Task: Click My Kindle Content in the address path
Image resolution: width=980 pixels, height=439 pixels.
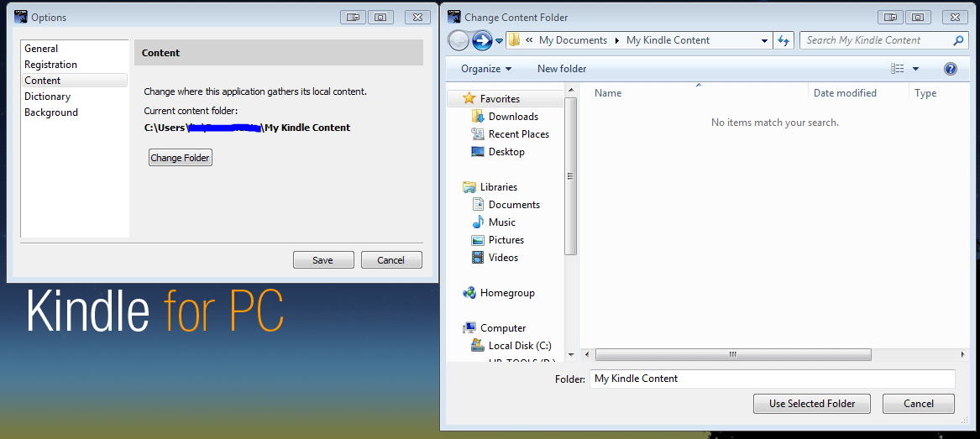Action: (668, 40)
